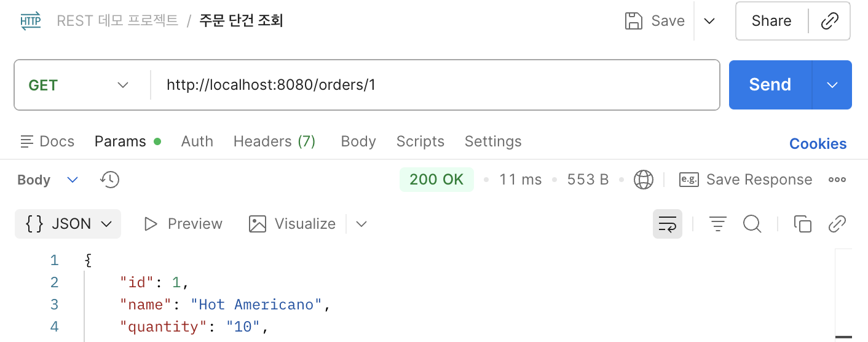868x342 pixels.
Task: Open the Send button dropdown arrow
Action: point(832,85)
